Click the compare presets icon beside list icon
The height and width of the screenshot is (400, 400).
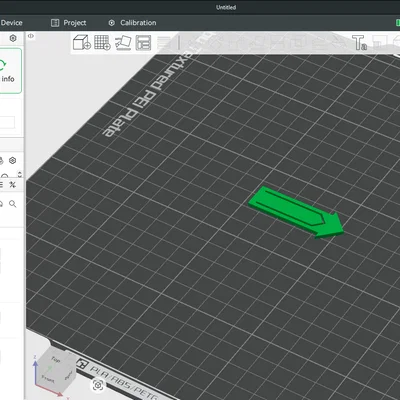point(13,184)
